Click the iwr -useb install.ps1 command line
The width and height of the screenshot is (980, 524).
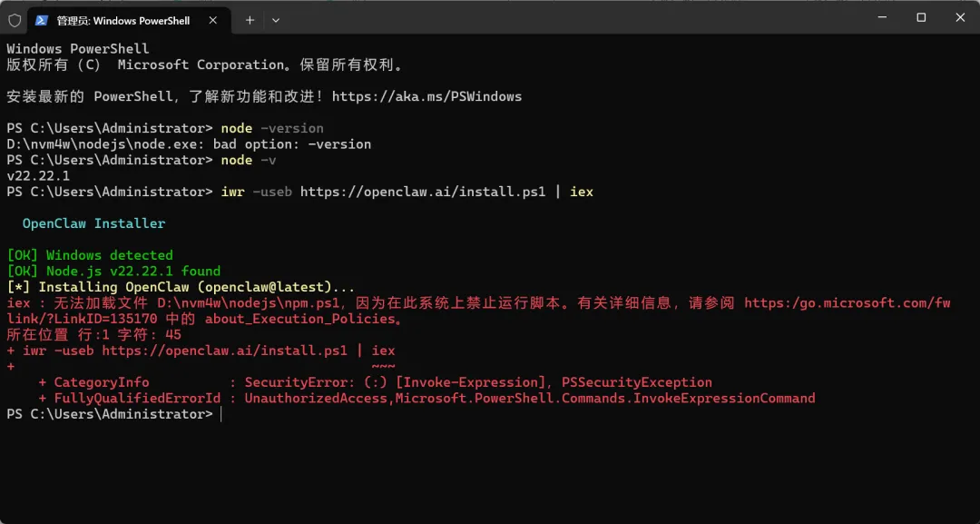(x=407, y=192)
